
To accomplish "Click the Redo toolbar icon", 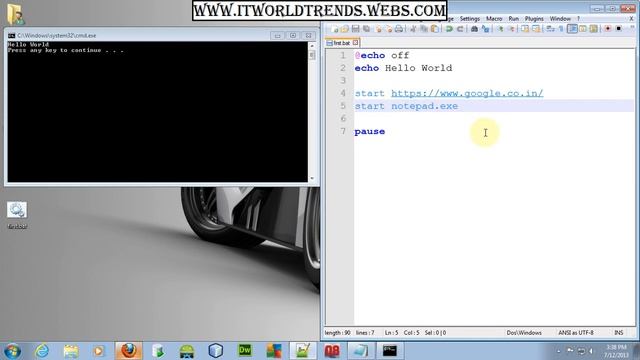I will tap(460, 29).
